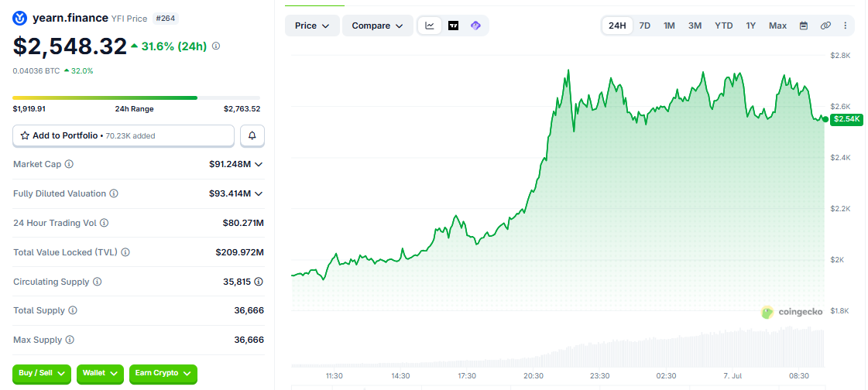Click the $2,763.52 high range value
The height and width of the screenshot is (390, 868).
(x=242, y=109)
